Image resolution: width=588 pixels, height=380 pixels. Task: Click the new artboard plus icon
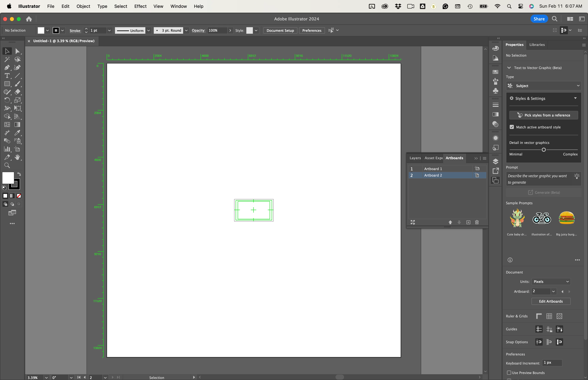pyautogui.click(x=468, y=222)
